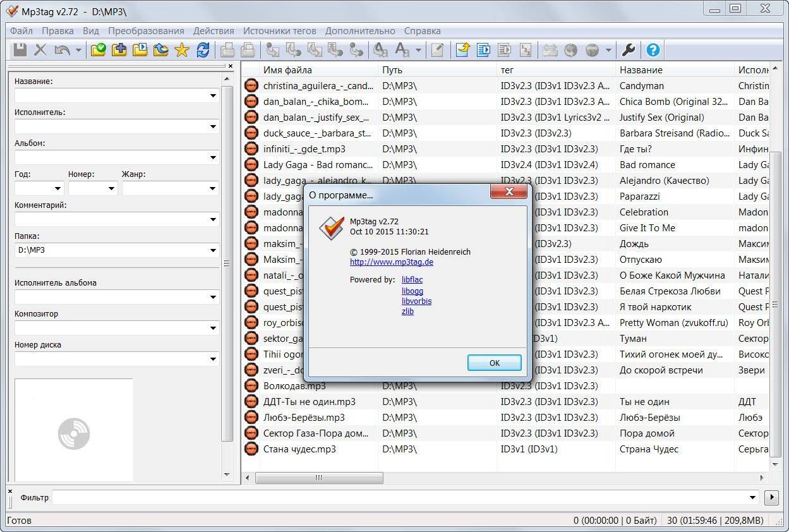The image size is (789, 532).
Task: Click OK in the О программе dialog
Action: coord(494,363)
